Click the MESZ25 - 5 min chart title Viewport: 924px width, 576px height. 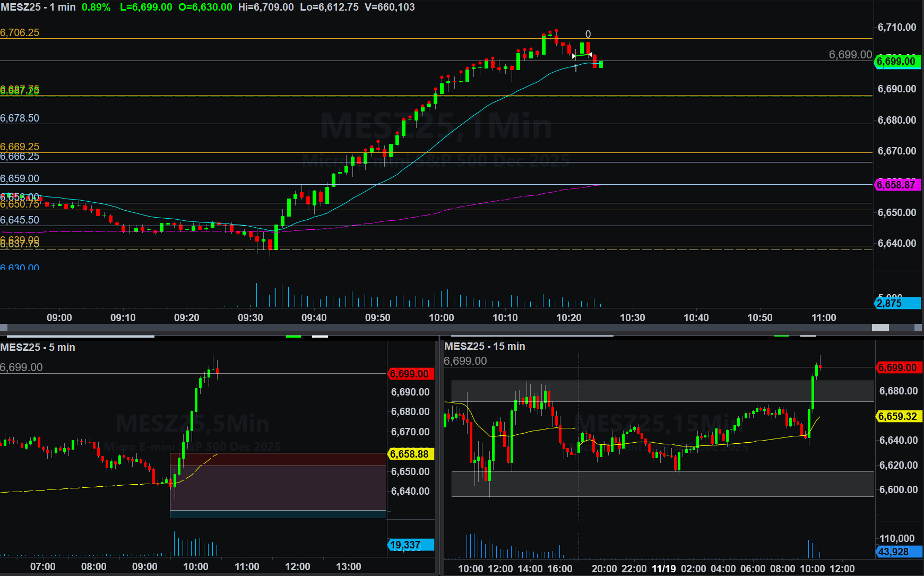[38, 347]
